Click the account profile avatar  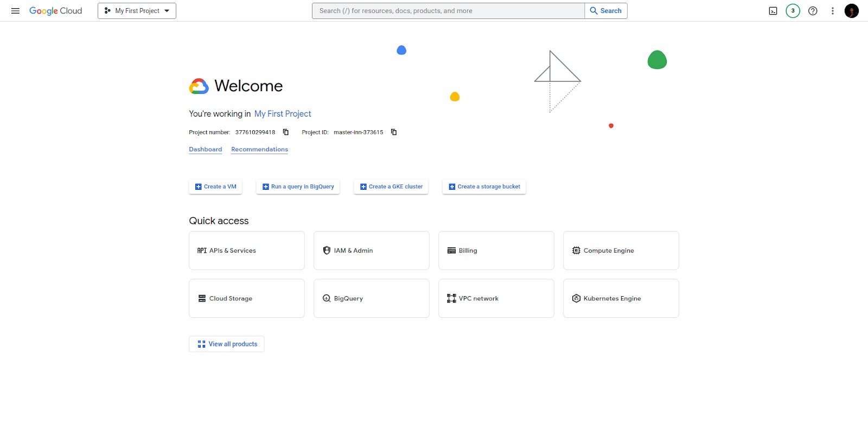pos(852,11)
